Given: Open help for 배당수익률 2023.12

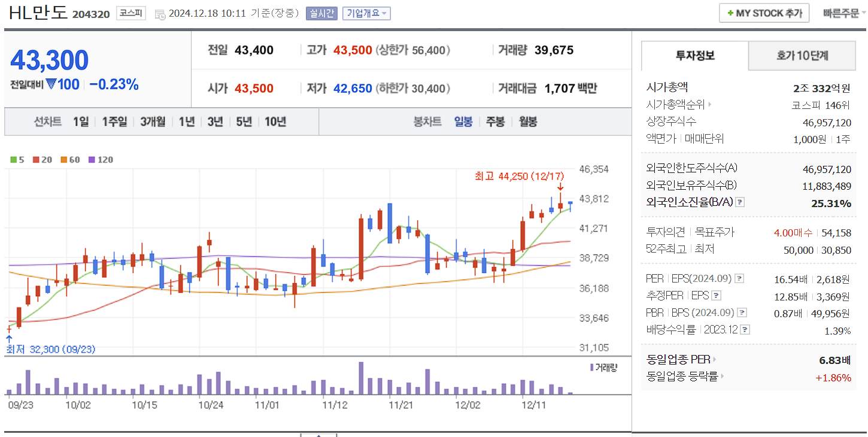Looking at the screenshot, I should pos(745,329).
